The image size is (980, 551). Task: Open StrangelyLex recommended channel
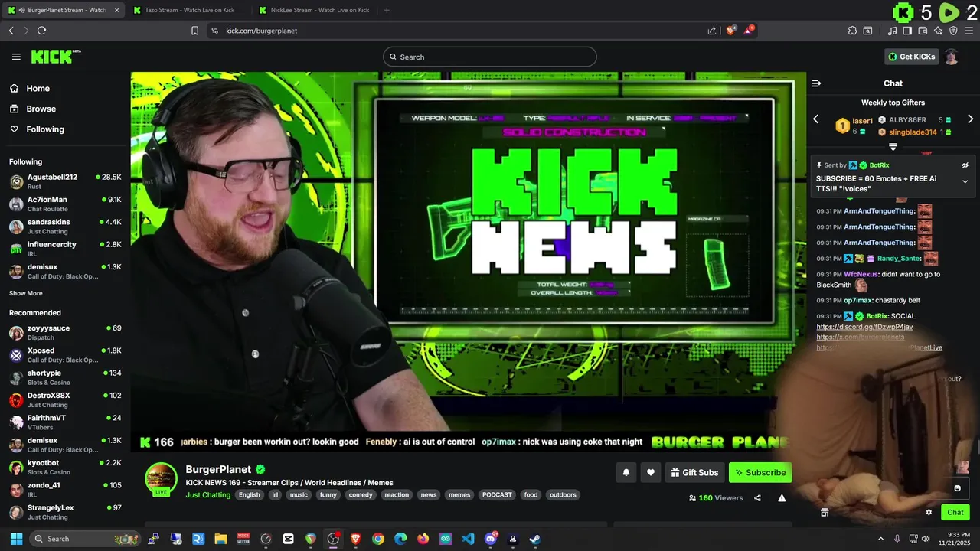pyautogui.click(x=65, y=512)
